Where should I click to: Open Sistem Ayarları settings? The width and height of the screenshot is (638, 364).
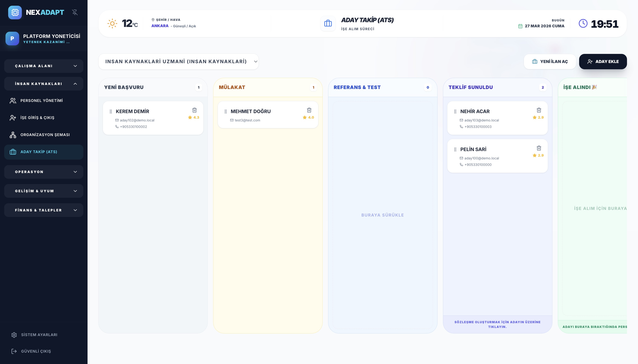point(39,335)
